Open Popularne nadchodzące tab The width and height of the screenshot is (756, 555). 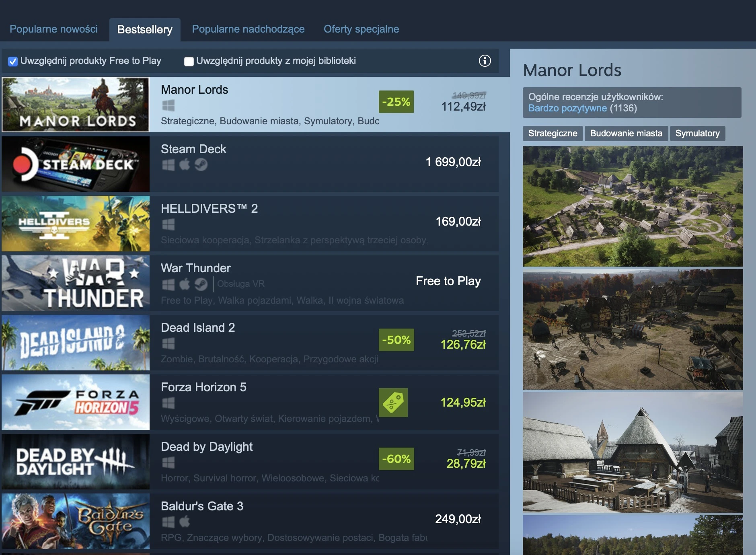[248, 29]
